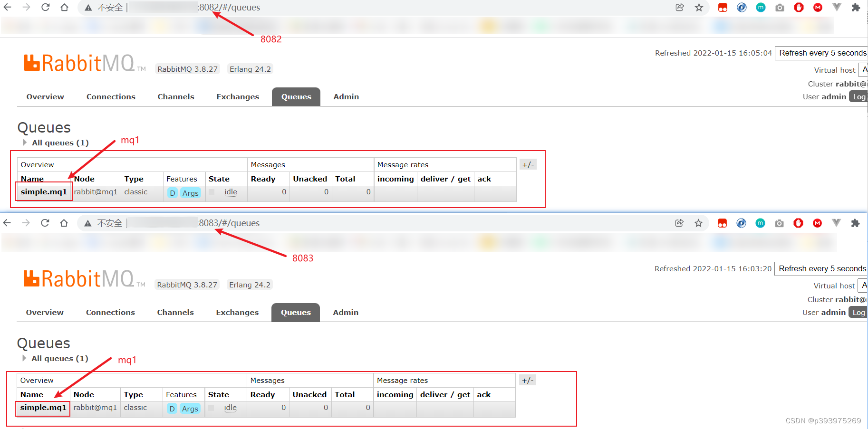The width and height of the screenshot is (868, 429).
Task: Switch to the Overview tab in 8083 page
Action: [x=45, y=313]
